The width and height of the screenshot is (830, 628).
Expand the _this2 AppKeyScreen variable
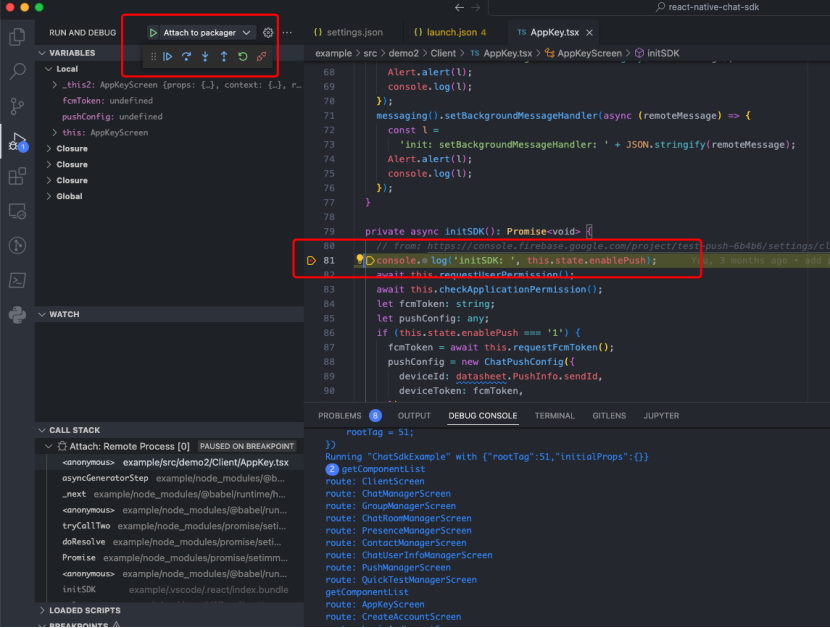click(55, 85)
